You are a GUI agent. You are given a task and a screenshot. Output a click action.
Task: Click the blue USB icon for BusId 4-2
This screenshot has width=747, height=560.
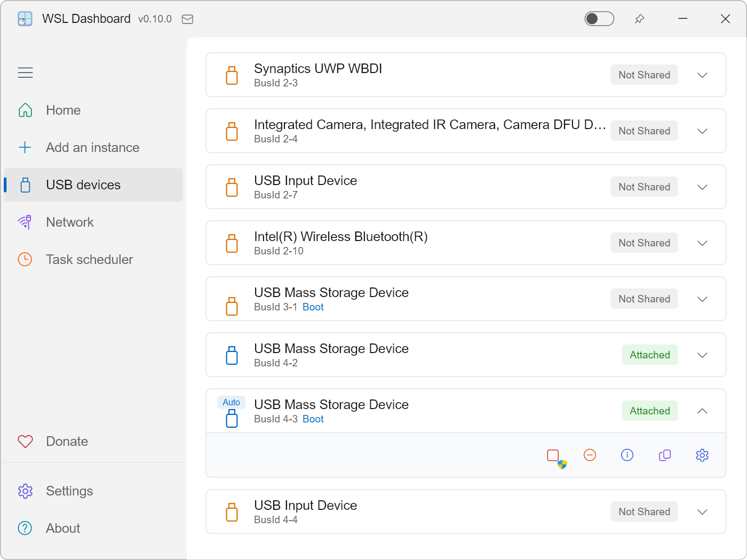pyautogui.click(x=232, y=355)
